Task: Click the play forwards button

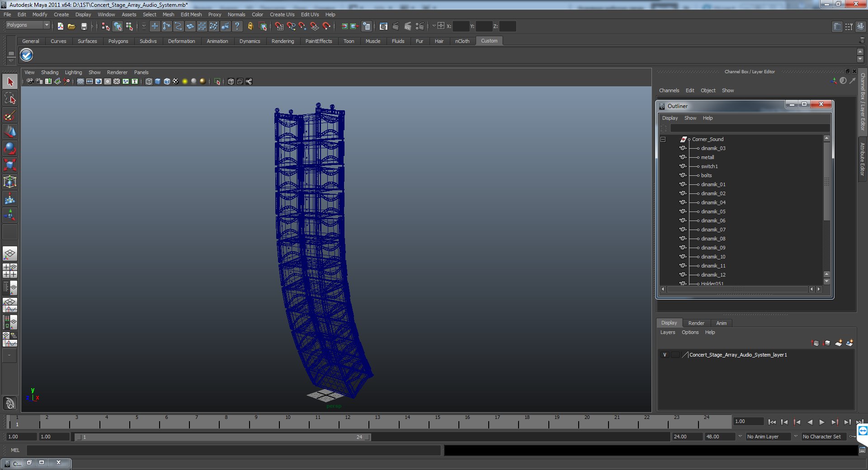Action: click(822, 422)
